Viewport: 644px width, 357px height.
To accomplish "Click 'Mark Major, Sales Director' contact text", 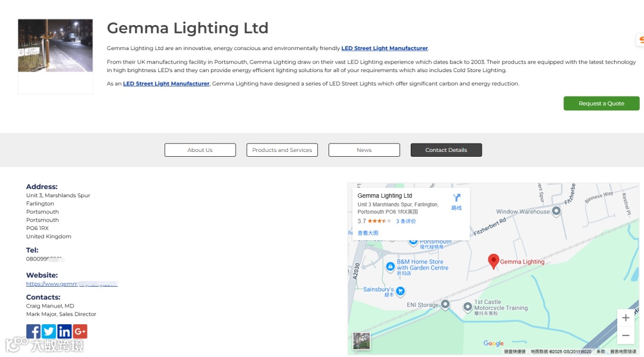I will point(61,314).
